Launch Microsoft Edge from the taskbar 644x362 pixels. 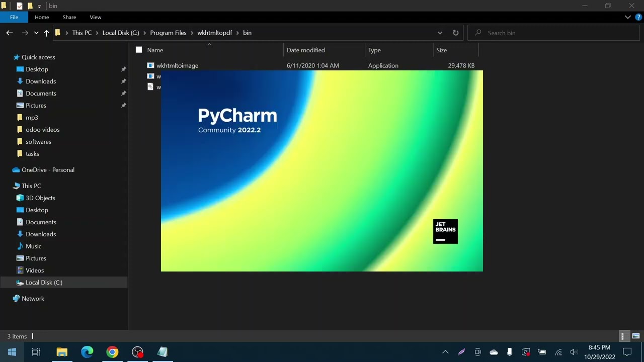[x=87, y=352]
